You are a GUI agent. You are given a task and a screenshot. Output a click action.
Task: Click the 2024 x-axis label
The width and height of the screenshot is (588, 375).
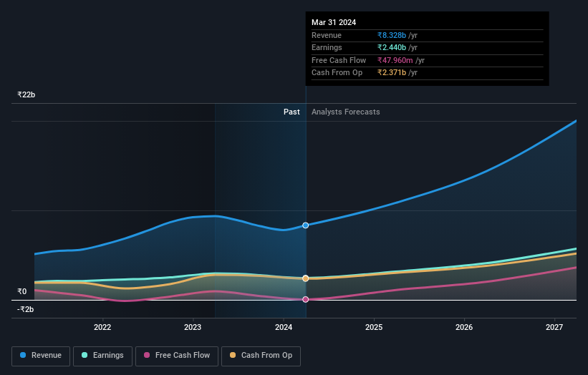pos(284,327)
